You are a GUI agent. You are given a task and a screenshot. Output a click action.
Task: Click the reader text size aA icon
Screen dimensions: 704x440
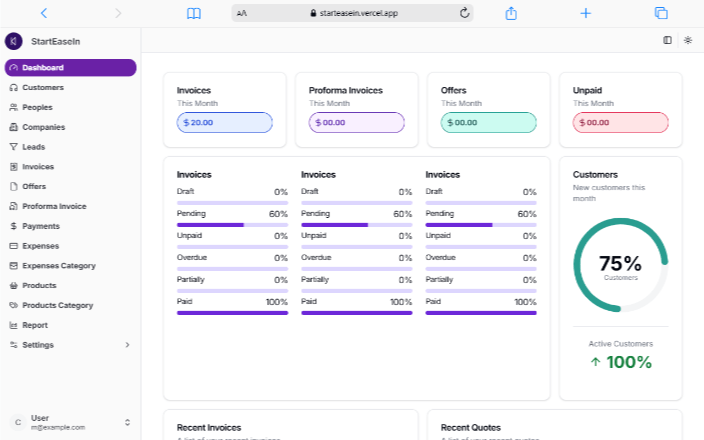coord(242,13)
